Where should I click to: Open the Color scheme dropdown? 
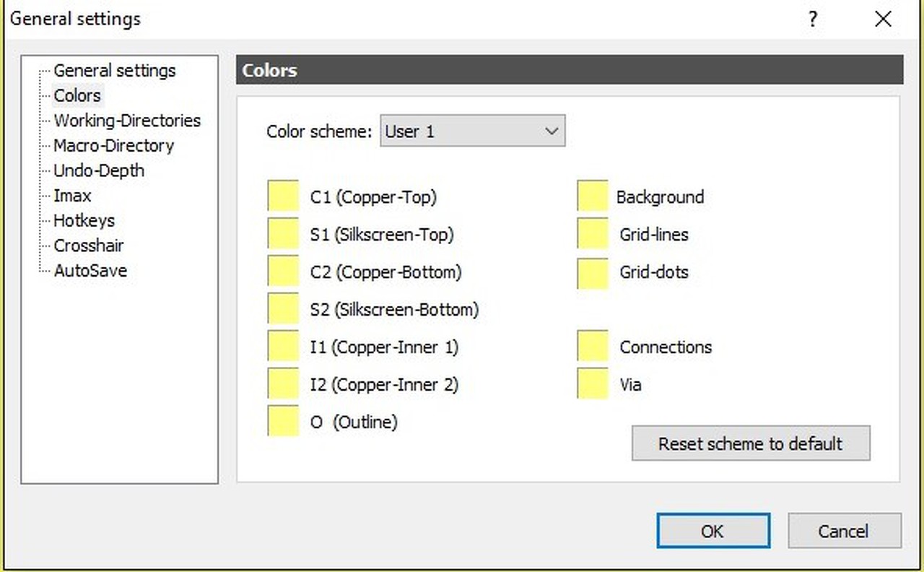472,131
